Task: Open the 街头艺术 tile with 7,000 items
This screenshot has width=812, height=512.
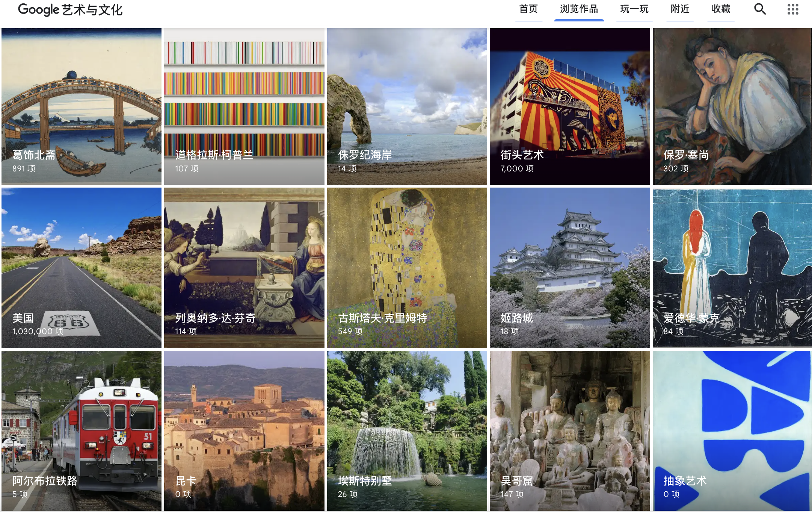Action: point(569,106)
